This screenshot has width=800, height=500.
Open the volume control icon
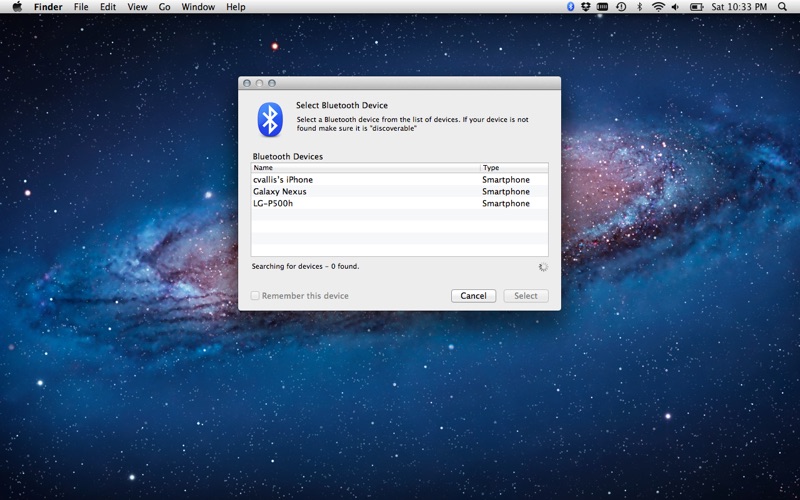pos(676,7)
